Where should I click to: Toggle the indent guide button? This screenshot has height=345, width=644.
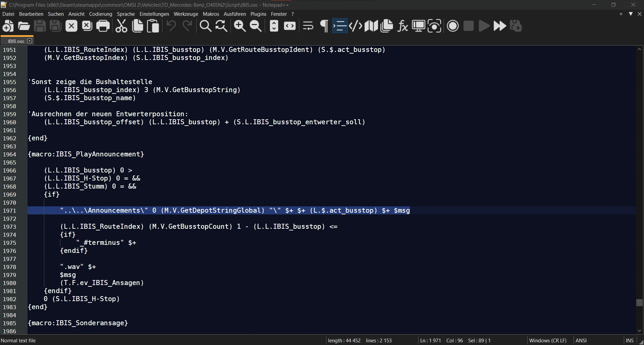pos(340,26)
